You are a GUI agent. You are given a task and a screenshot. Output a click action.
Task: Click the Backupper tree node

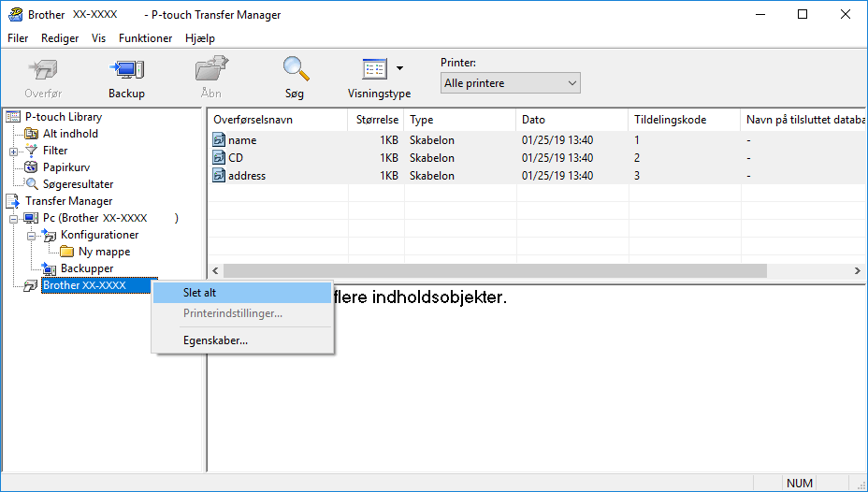(86, 268)
